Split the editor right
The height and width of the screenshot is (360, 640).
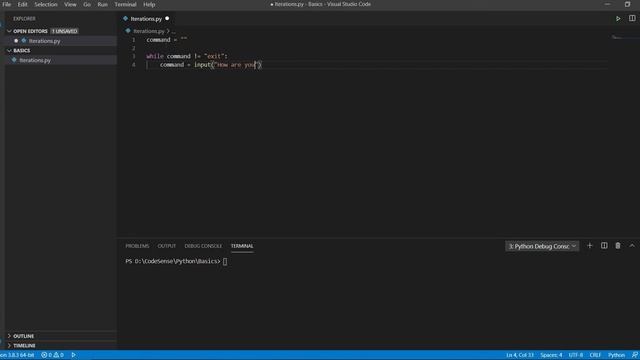click(632, 18)
